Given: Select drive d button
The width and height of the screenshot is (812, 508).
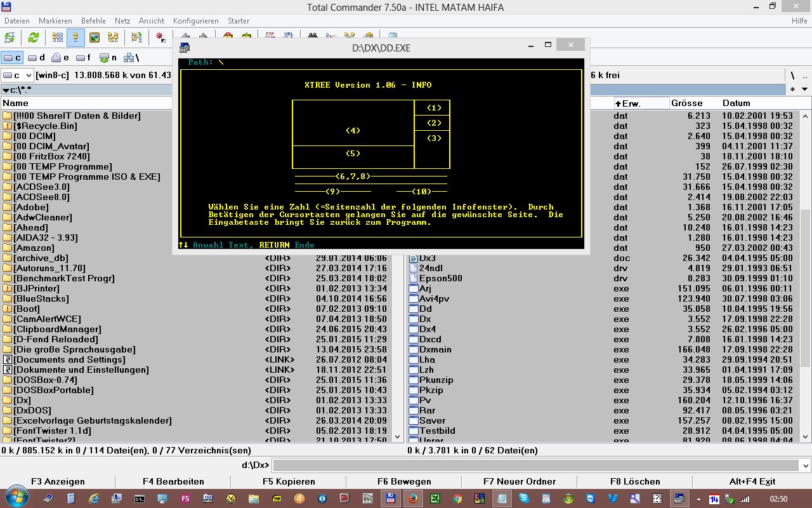Looking at the screenshot, I should tap(37, 58).
